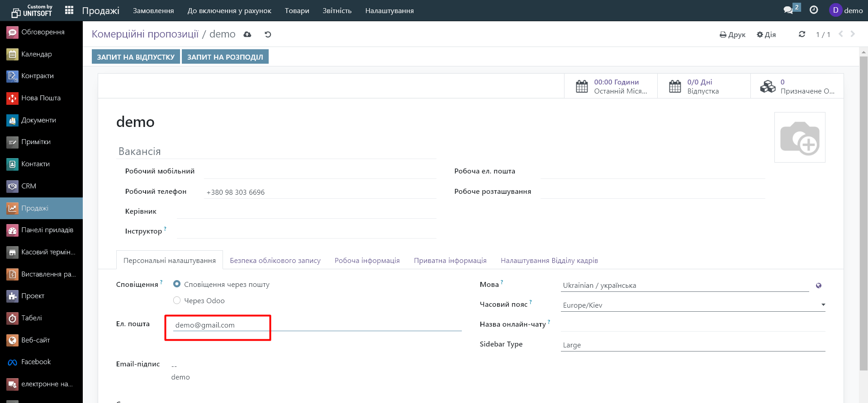Click Комерційні пропозиції breadcrumb link

pyautogui.click(x=145, y=34)
